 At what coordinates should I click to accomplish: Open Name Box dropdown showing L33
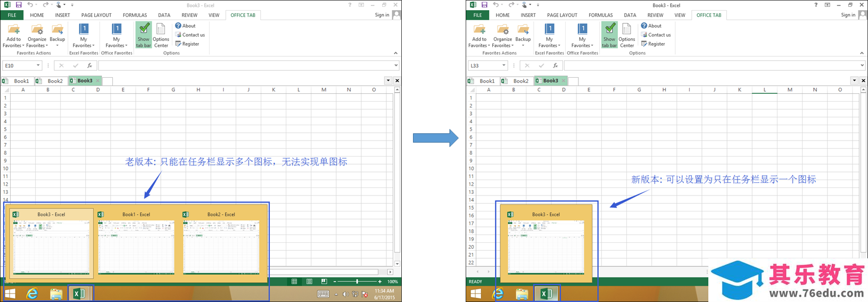(503, 66)
